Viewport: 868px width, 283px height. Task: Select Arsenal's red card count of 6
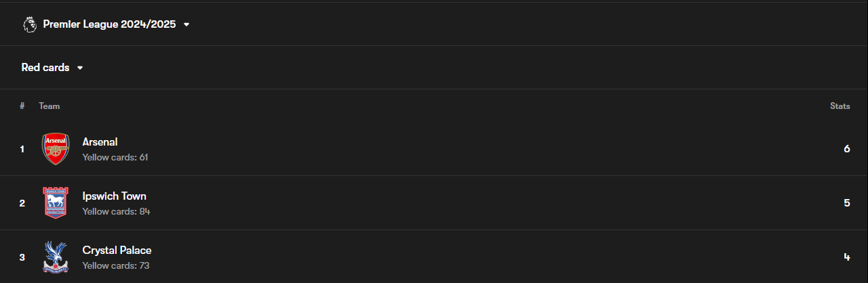pyautogui.click(x=847, y=149)
